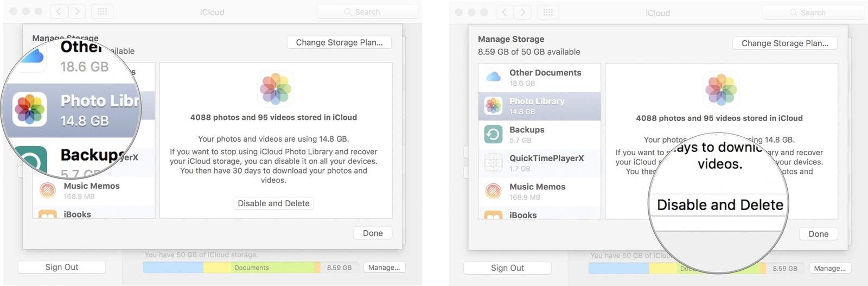
Task: Click the Music Memos icon in left window
Action: click(48, 190)
